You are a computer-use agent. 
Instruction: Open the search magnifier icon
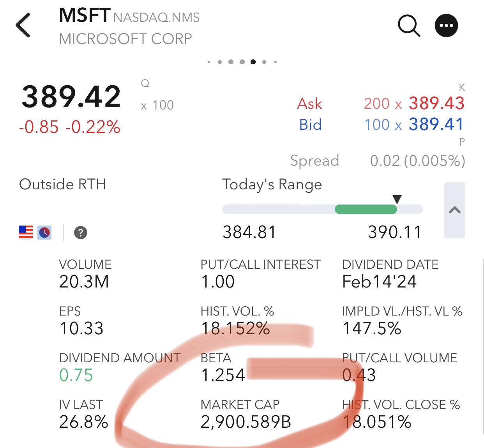pos(409,26)
